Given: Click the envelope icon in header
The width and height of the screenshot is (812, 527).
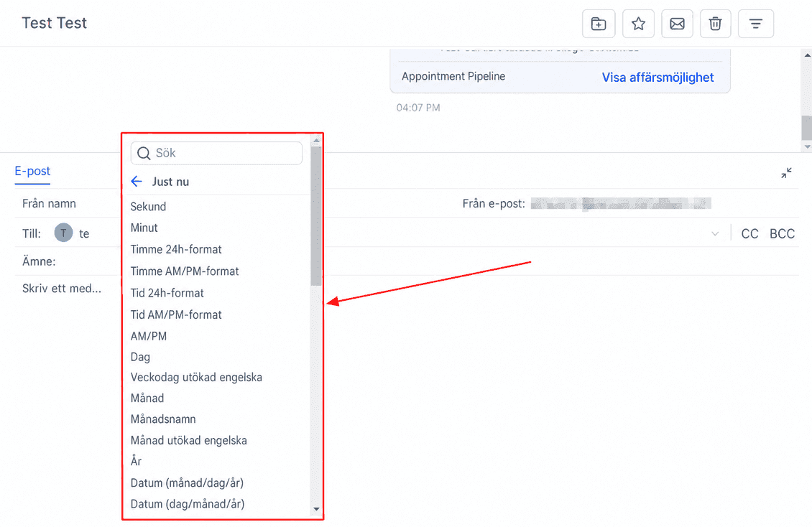Looking at the screenshot, I should point(677,24).
